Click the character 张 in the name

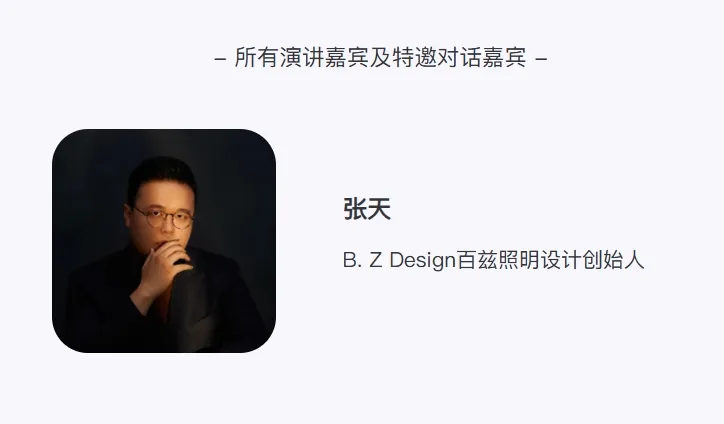[355, 209]
